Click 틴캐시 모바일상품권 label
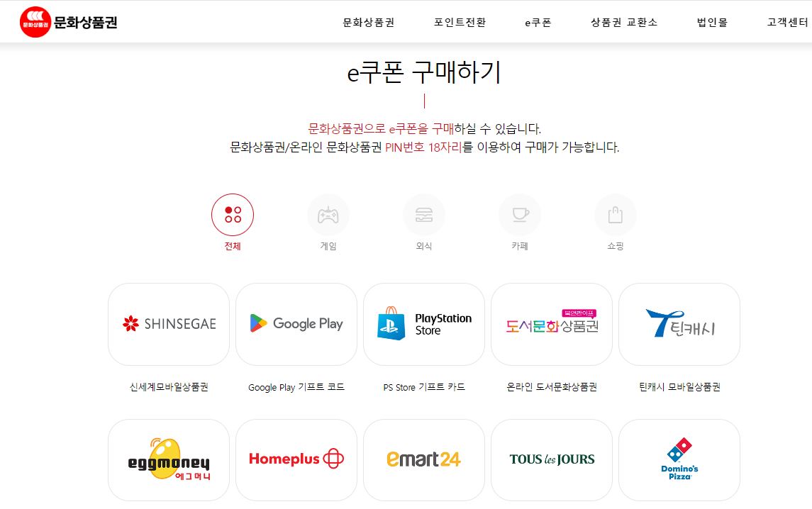 pos(679,387)
